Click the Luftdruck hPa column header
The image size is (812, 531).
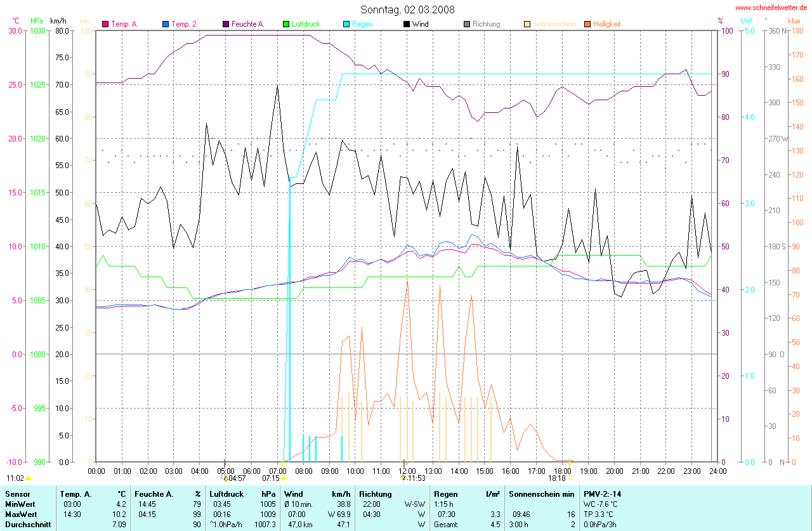(243, 494)
